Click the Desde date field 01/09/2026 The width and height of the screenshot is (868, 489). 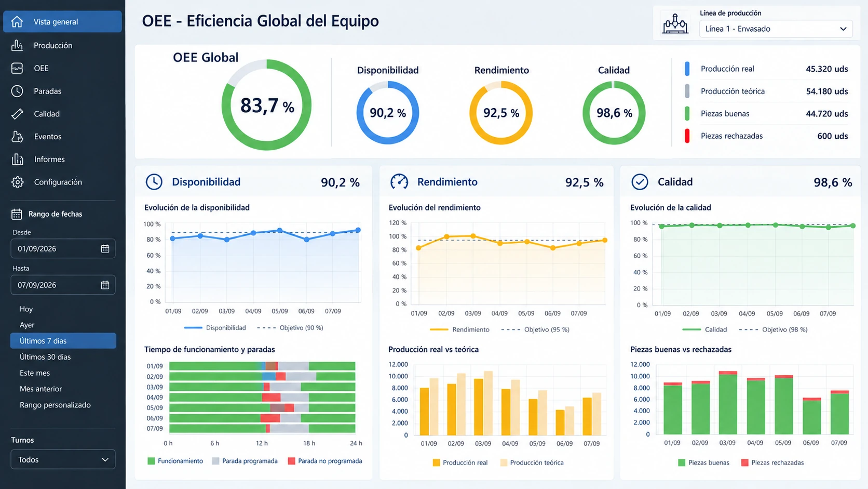tap(63, 249)
